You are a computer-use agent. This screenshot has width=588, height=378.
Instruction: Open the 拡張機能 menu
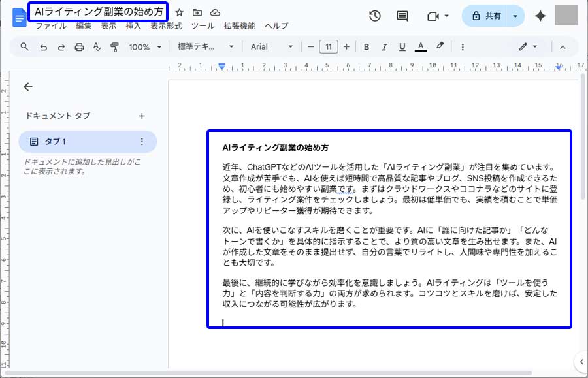[x=239, y=26]
